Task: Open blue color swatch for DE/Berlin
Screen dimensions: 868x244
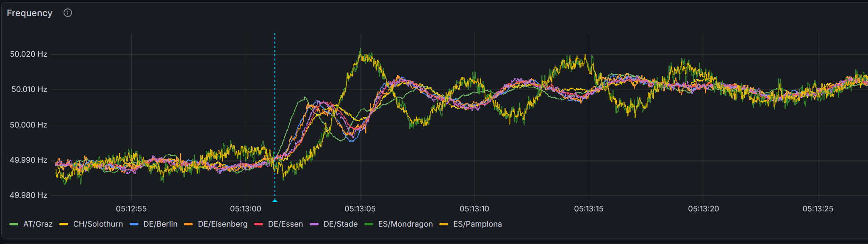Action: (x=134, y=224)
